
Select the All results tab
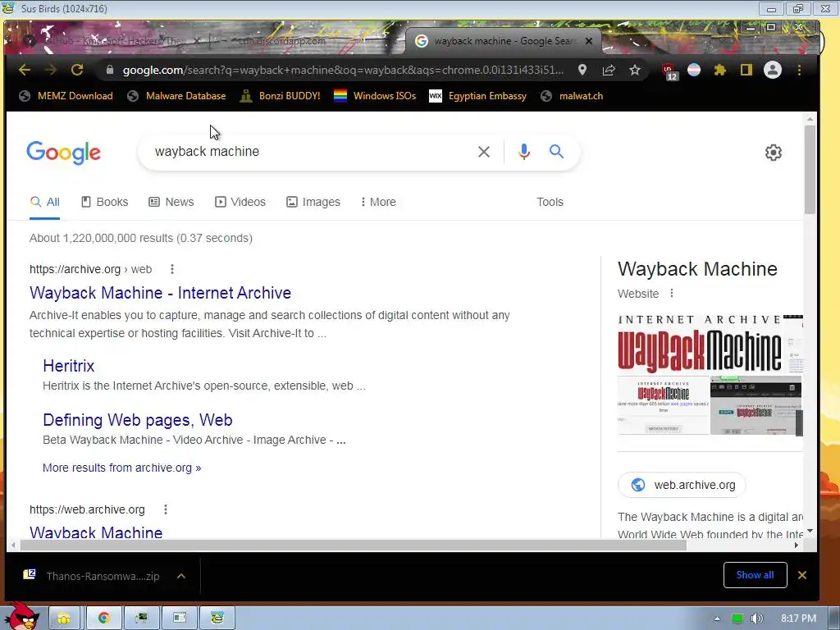(x=44, y=202)
